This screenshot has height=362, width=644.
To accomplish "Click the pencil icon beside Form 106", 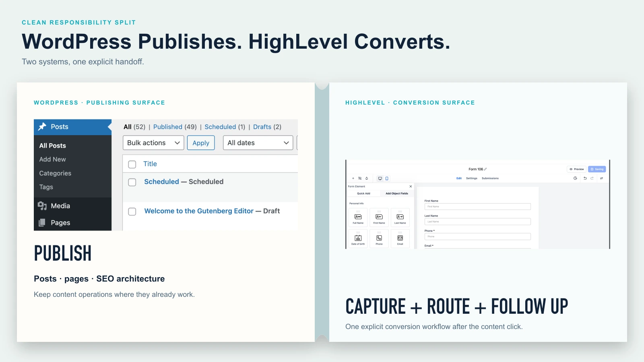I will [x=485, y=169].
